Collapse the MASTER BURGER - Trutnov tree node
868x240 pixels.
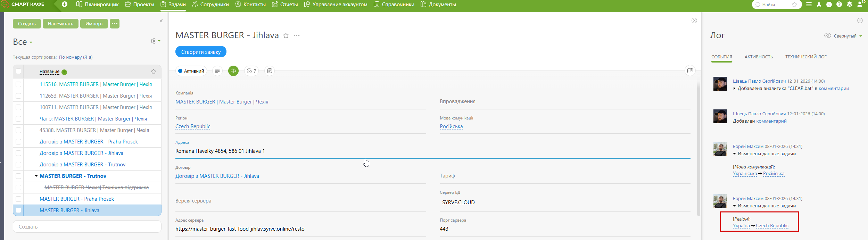tap(36, 176)
